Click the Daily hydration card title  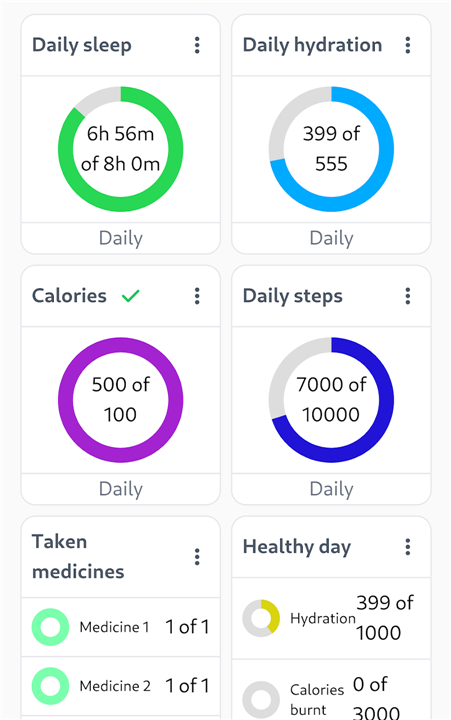click(312, 45)
